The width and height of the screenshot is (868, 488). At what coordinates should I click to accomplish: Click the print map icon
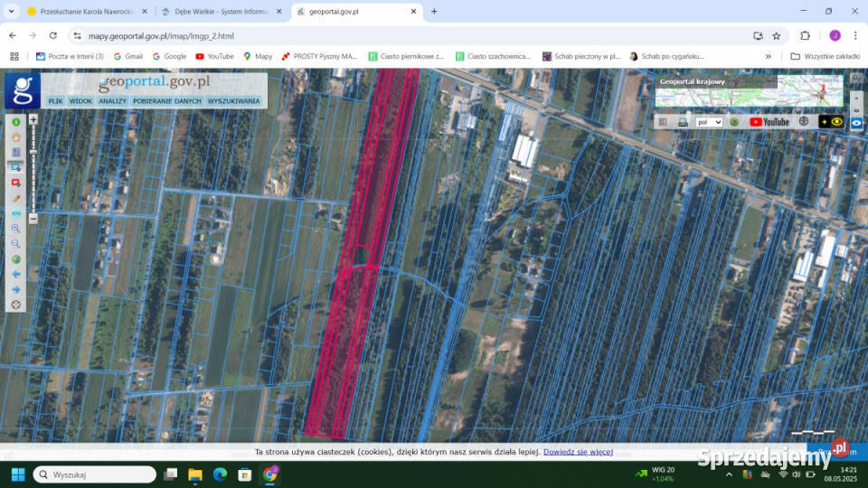click(683, 122)
